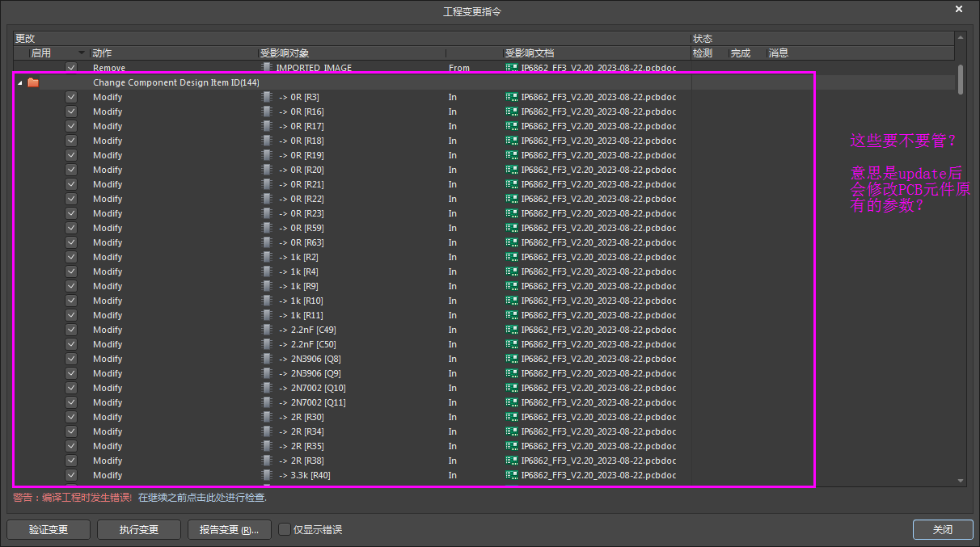Click the PCB document icon in the R17 row
This screenshot has width=980, height=547.
point(512,126)
